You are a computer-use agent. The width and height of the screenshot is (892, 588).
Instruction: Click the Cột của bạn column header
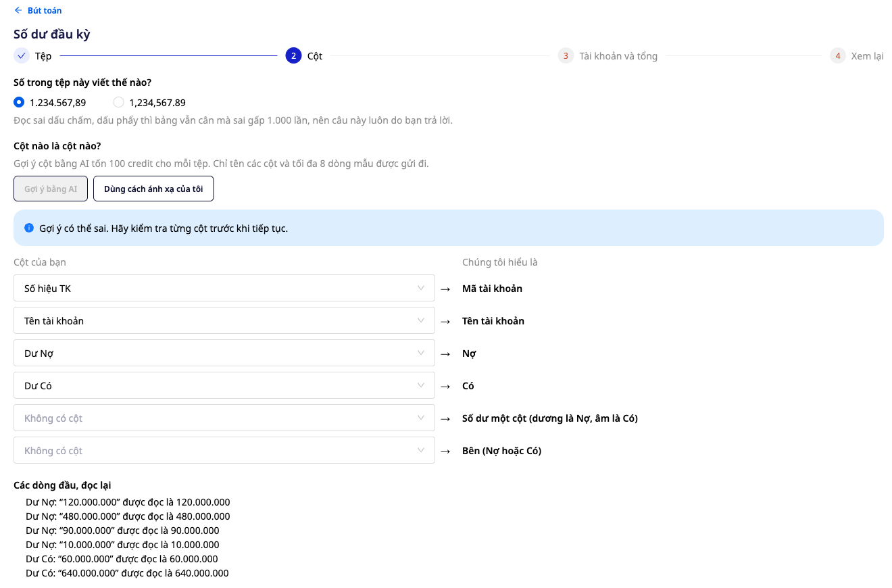pos(40,262)
